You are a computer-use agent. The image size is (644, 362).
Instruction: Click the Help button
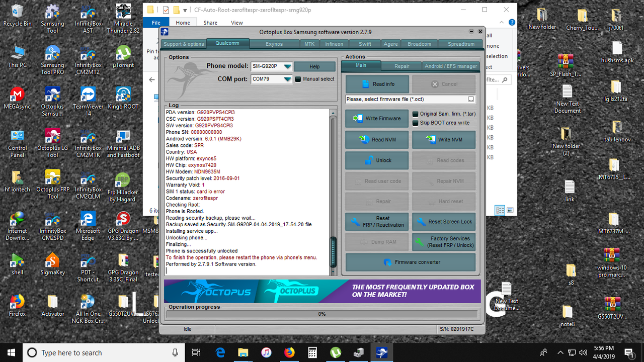click(314, 66)
